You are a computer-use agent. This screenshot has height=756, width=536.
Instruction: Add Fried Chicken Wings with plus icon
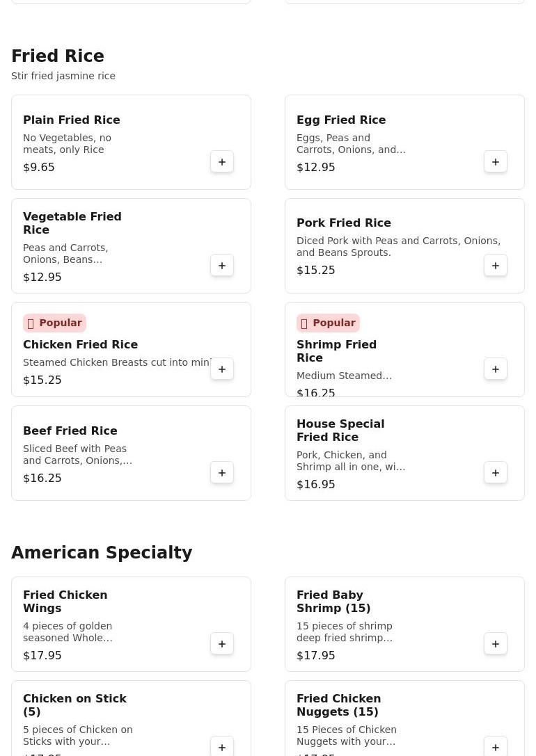click(222, 644)
